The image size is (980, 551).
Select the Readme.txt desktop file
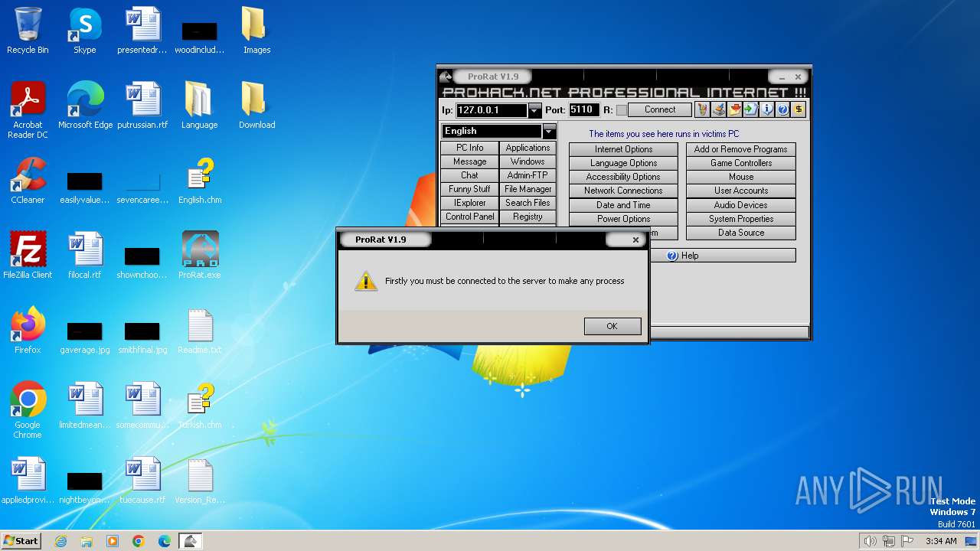200,331
